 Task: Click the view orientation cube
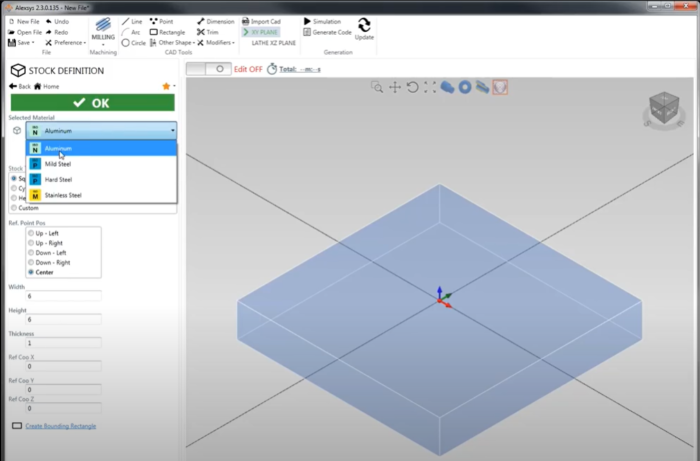coord(661,108)
